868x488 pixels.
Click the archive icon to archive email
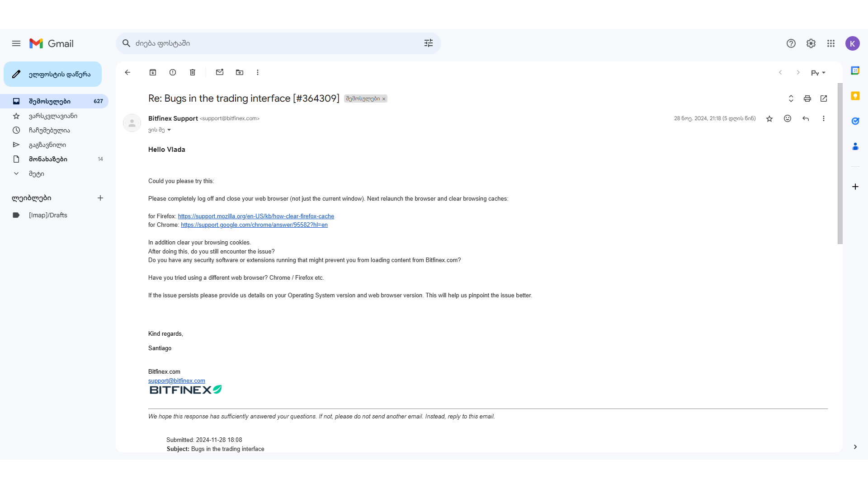(153, 72)
